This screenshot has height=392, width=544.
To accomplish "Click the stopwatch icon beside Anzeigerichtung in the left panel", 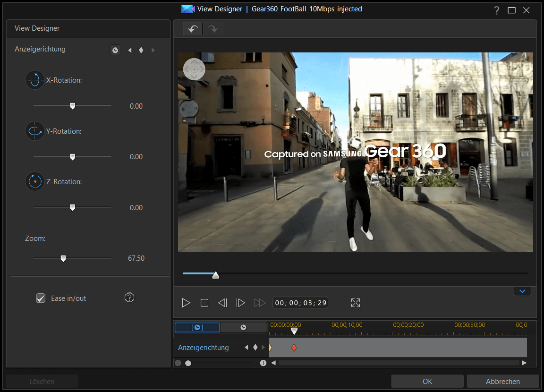I will [115, 50].
